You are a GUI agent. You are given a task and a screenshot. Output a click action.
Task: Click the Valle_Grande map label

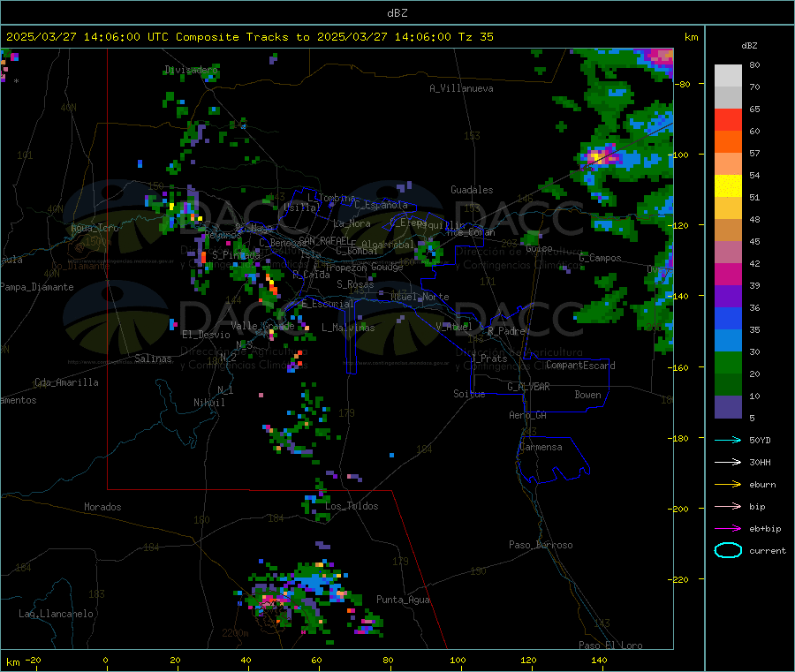(x=262, y=326)
